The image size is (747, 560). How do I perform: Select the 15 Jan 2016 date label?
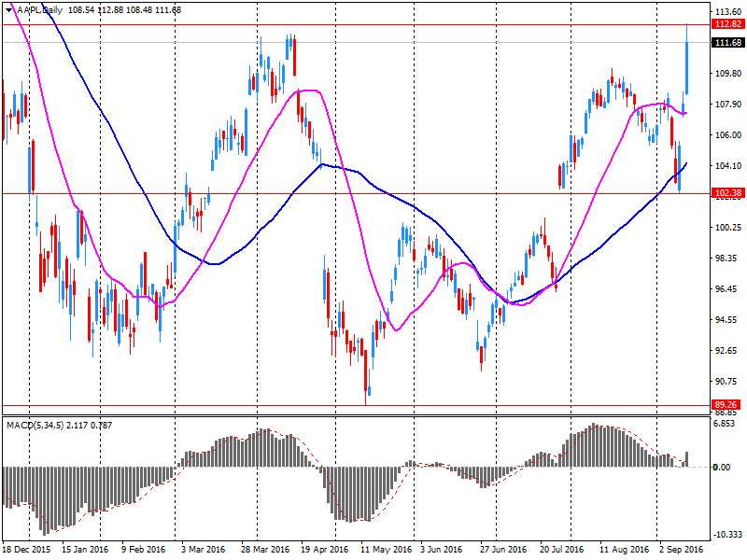tap(85, 549)
